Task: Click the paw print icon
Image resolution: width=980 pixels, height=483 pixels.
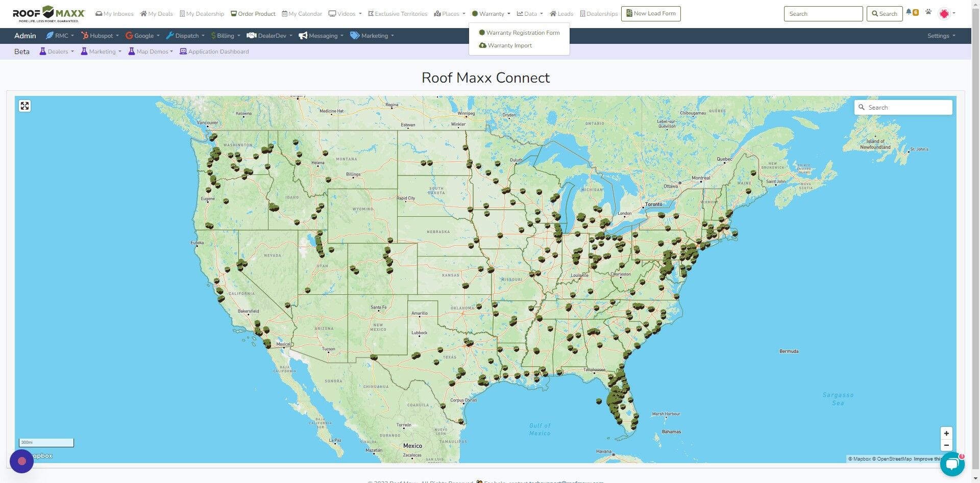Action: coord(928,12)
